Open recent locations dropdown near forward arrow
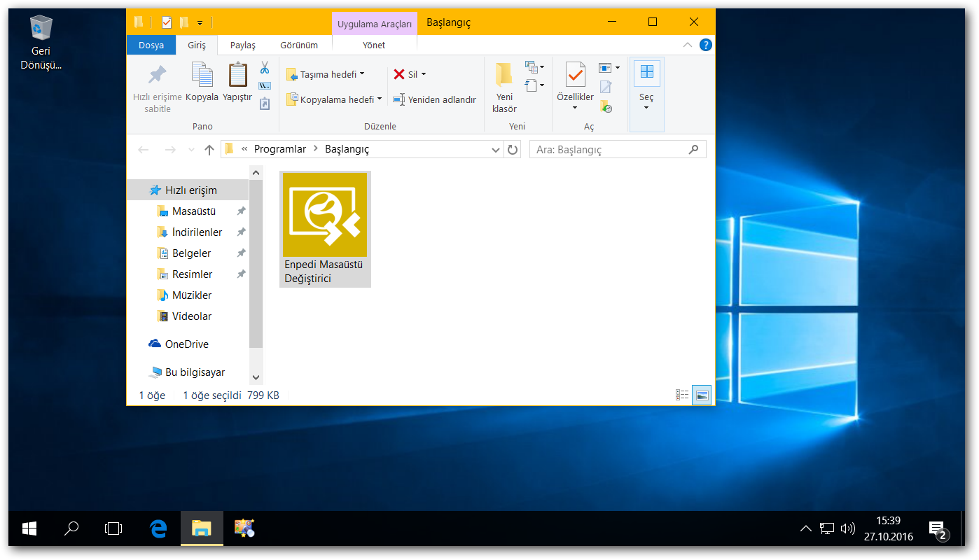979x560 pixels. coord(191,150)
